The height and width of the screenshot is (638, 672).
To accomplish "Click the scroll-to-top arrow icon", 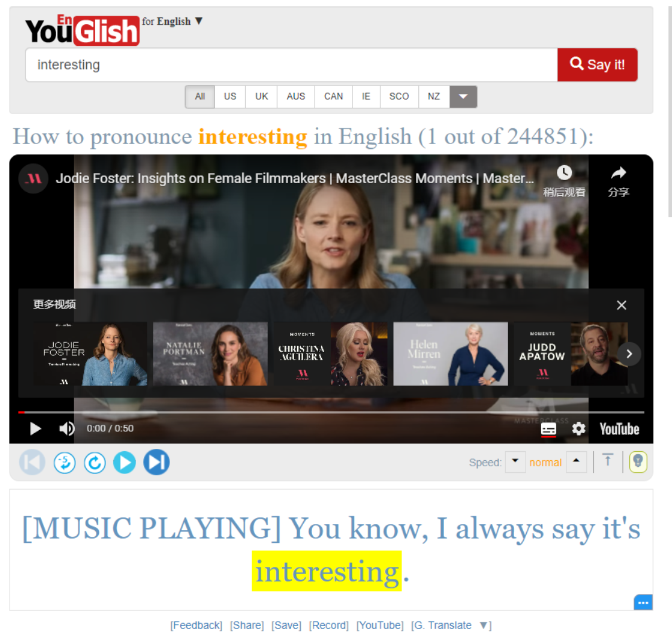I will [x=608, y=460].
